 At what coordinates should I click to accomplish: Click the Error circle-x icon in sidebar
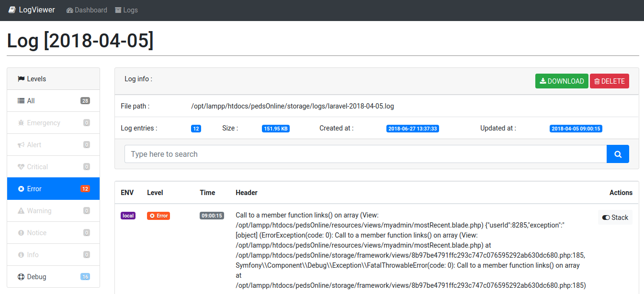pos(21,189)
